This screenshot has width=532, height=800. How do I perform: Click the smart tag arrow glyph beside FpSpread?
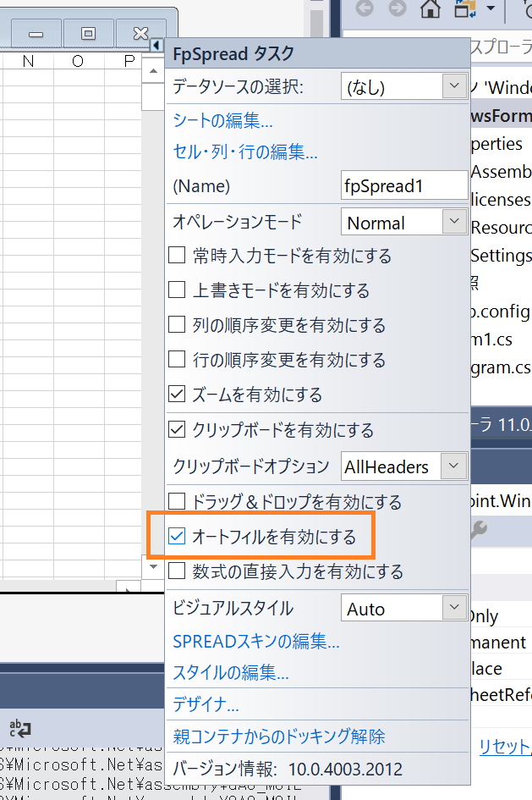pyautogui.click(x=156, y=46)
